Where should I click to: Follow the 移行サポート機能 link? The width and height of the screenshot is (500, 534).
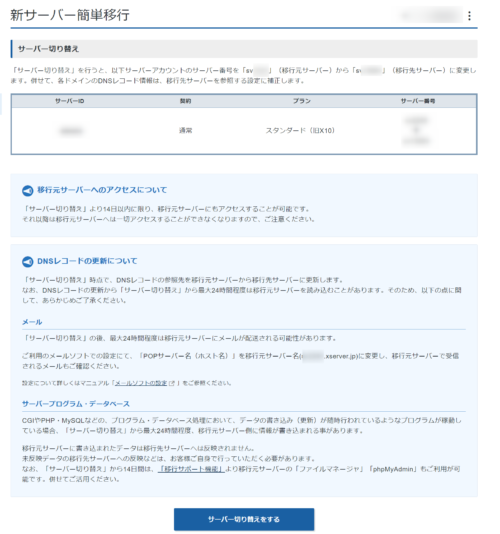click(191, 469)
